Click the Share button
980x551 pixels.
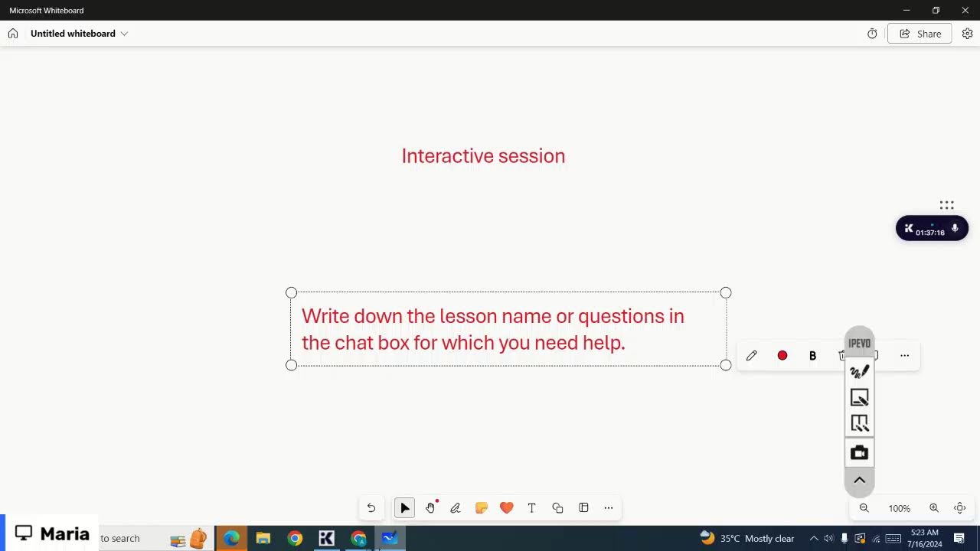coord(920,34)
